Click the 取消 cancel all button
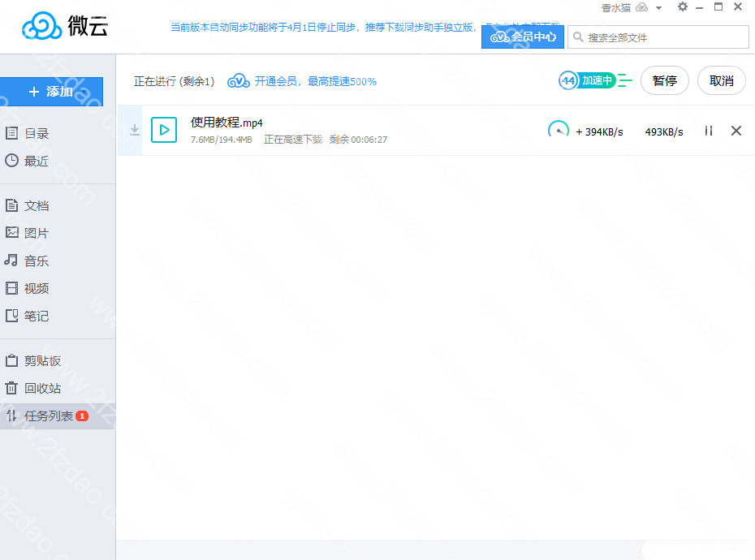 pos(721,80)
